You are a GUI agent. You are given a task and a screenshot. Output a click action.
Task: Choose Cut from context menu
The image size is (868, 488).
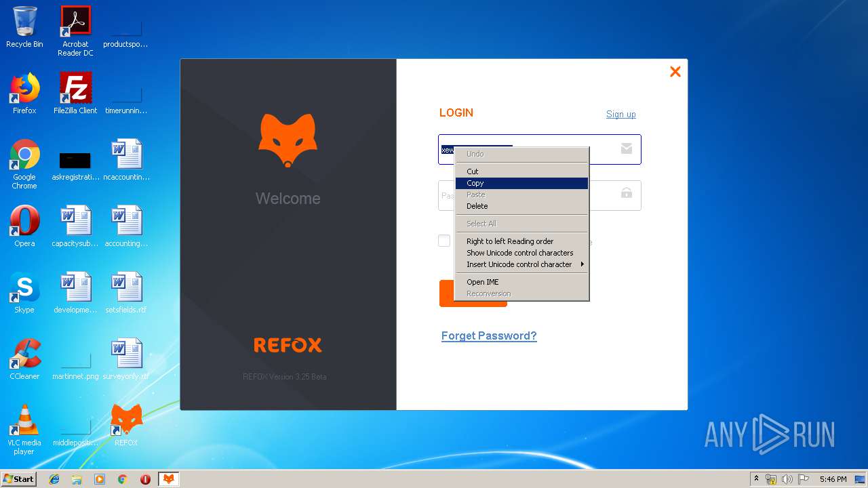pyautogui.click(x=521, y=171)
